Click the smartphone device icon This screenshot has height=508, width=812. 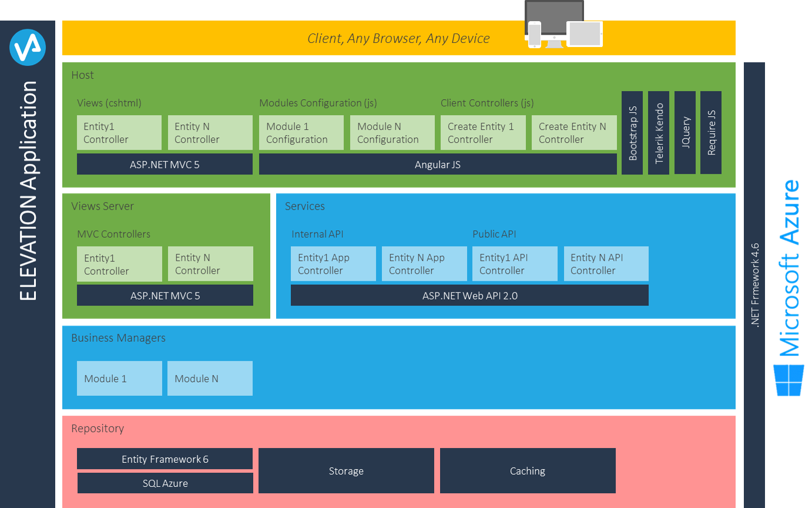coord(534,34)
